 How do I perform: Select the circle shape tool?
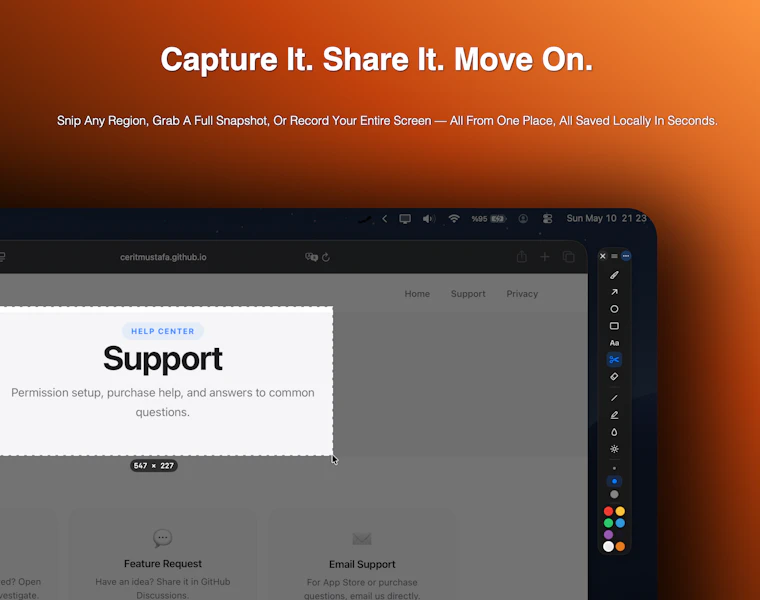[614, 309]
